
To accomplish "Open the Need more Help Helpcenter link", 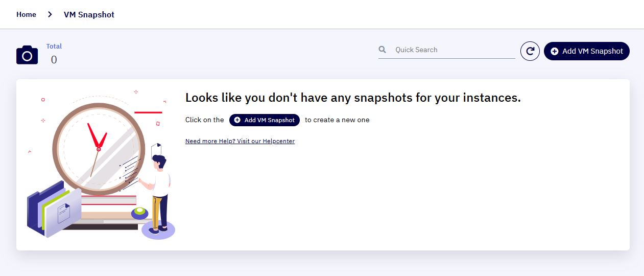I will (x=240, y=141).
